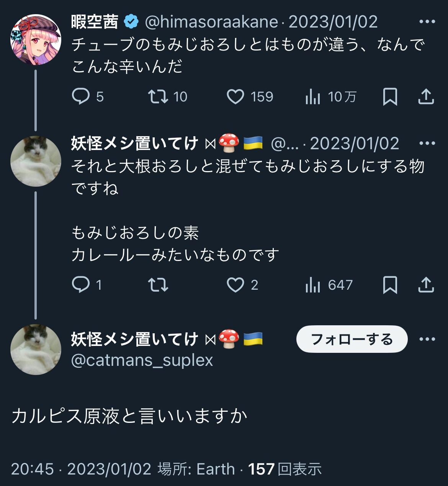Open more options beside フォローする button
This screenshot has height=486, width=448.
[x=427, y=339]
